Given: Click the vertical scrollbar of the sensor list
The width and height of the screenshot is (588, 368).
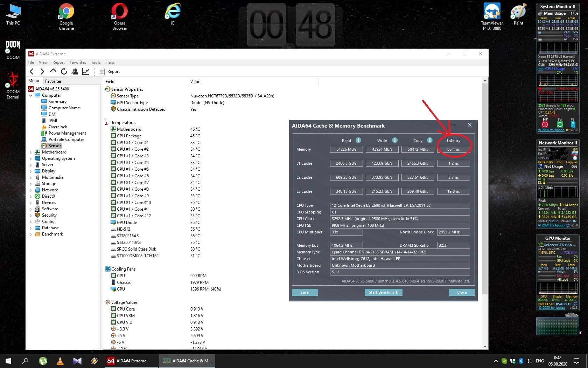Looking at the screenshot, I should pos(485,214).
